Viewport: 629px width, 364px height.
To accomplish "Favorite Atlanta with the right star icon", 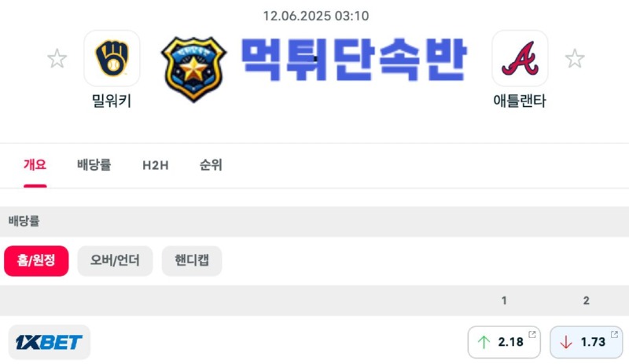I will 575,59.
